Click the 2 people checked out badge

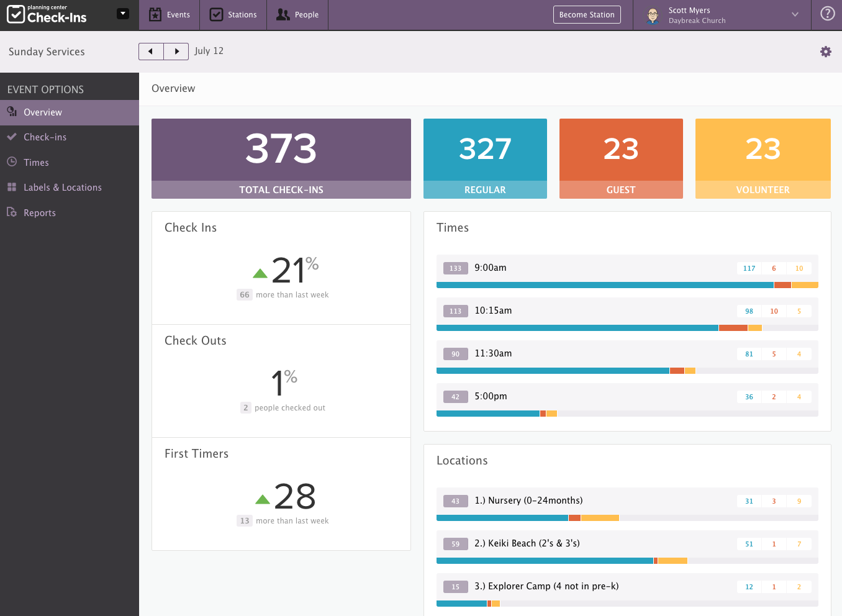pyautogui.click(x=246, y=408)
